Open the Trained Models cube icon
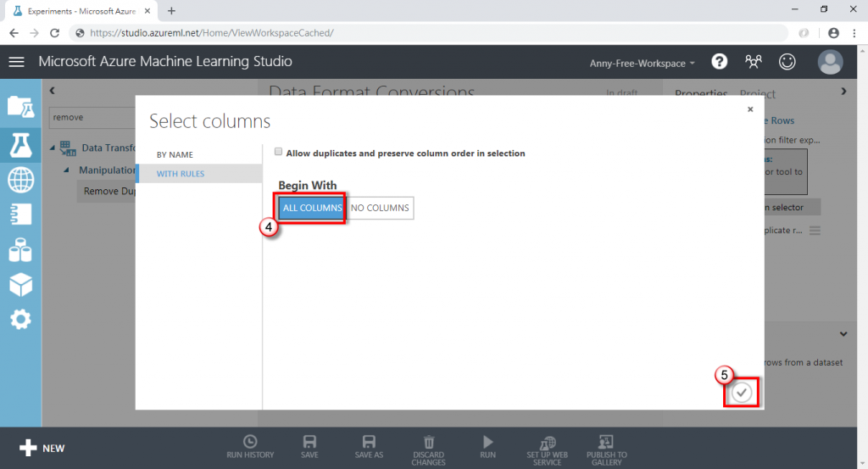 tap(20, 285)
